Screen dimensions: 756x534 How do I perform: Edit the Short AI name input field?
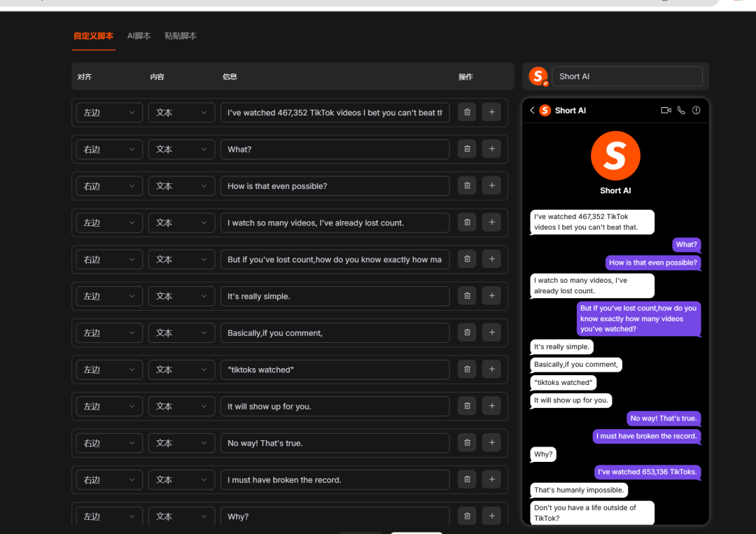coord(626,76)
